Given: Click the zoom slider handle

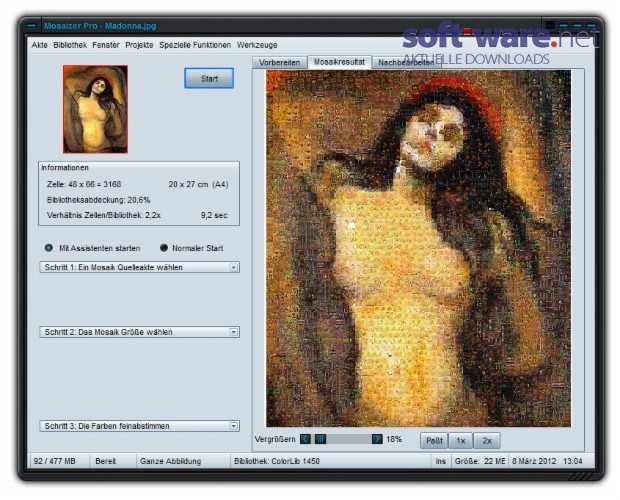Looking at the screenshot, I should (x=320, y=439).
